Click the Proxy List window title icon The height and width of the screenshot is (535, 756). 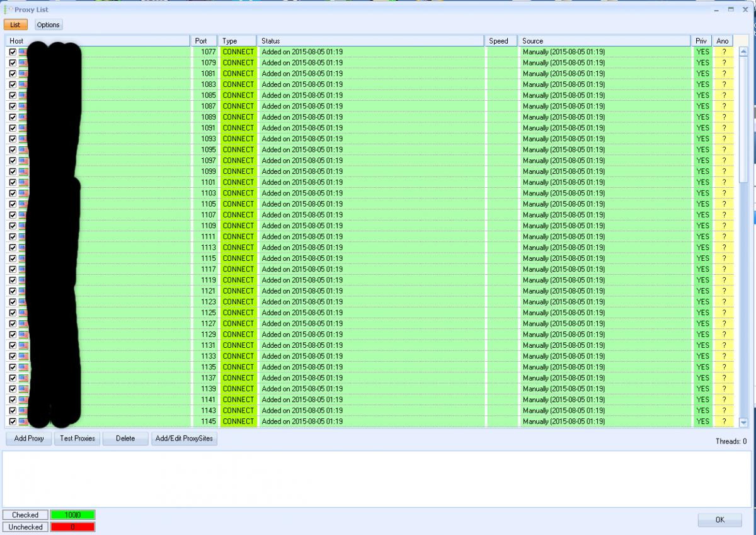8,9
